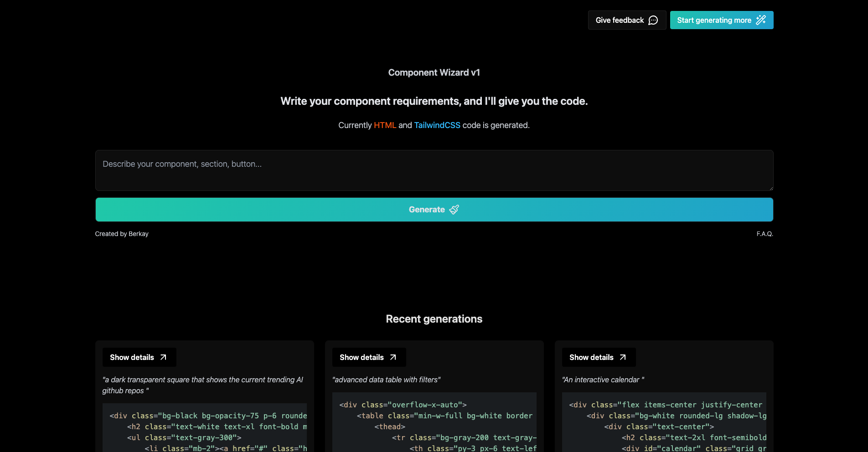Click the paint brush icon on Generate
This screenshot has height=452, width=868.
[x=454, y=210]
